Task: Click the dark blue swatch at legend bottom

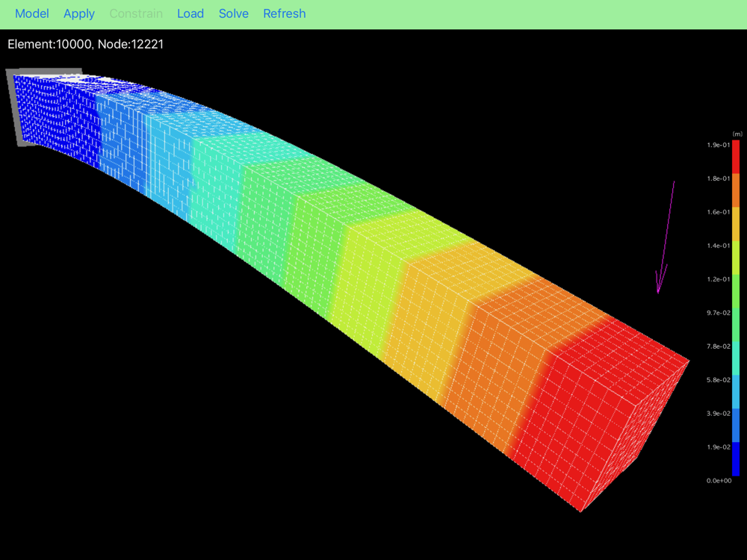Action: [736, 459]
